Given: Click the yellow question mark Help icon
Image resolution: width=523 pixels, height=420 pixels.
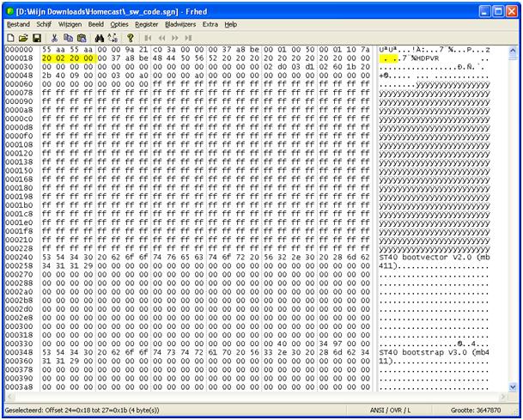Looking at the screenshot, I should 131,38.
